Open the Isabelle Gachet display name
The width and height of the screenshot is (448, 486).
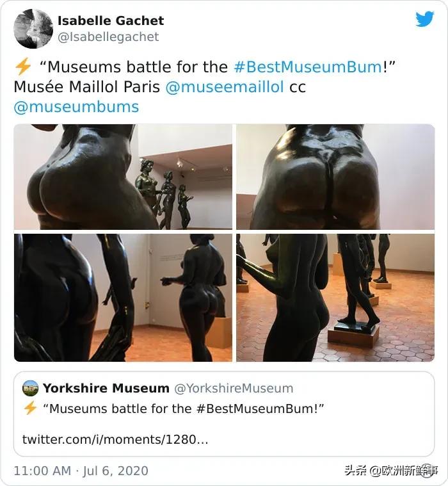[111, 20]
